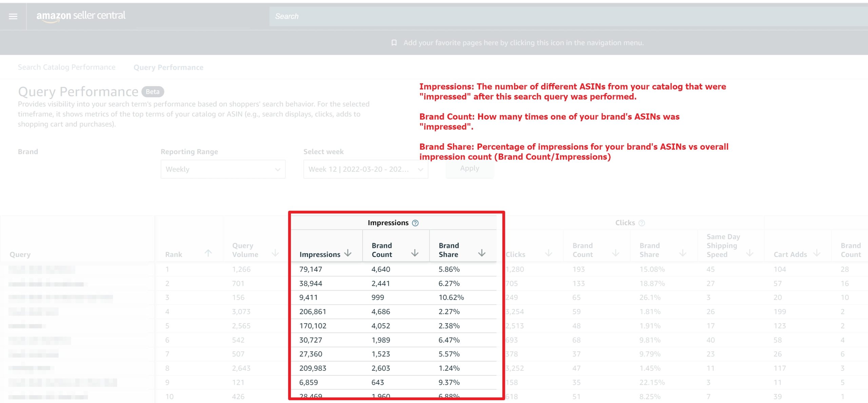Sort by Rank ascending arrow

coord(209,253)
